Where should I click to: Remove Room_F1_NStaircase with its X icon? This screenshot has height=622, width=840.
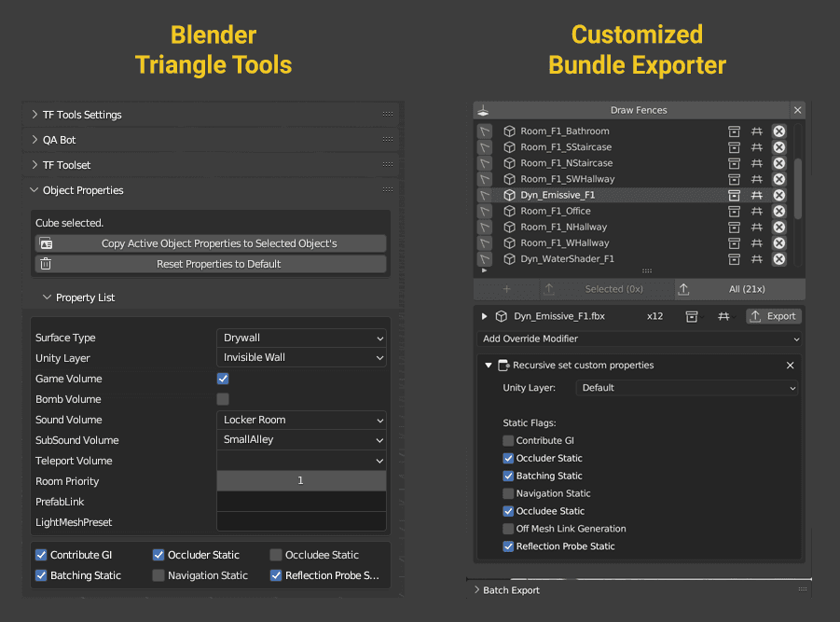coord(778,163)
